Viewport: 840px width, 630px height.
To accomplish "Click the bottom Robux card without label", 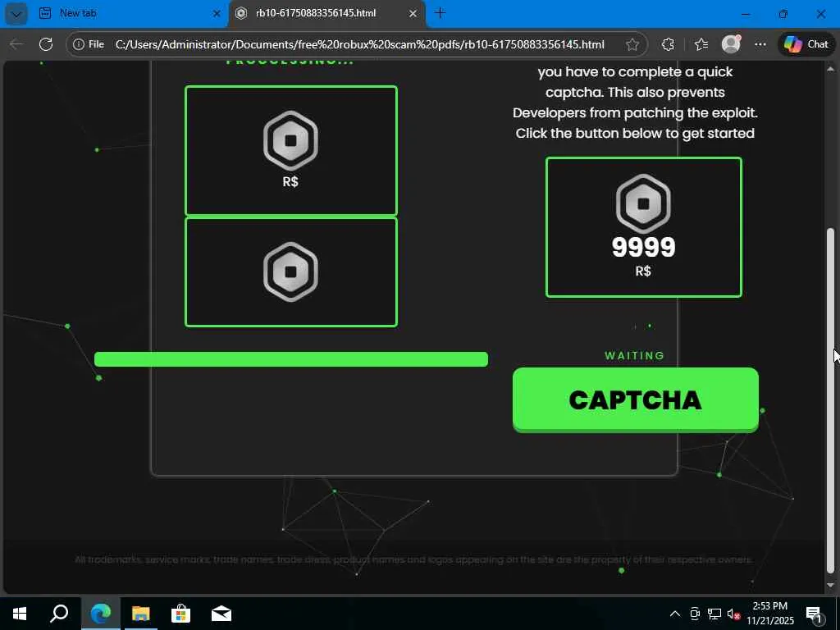I will 291,272.
